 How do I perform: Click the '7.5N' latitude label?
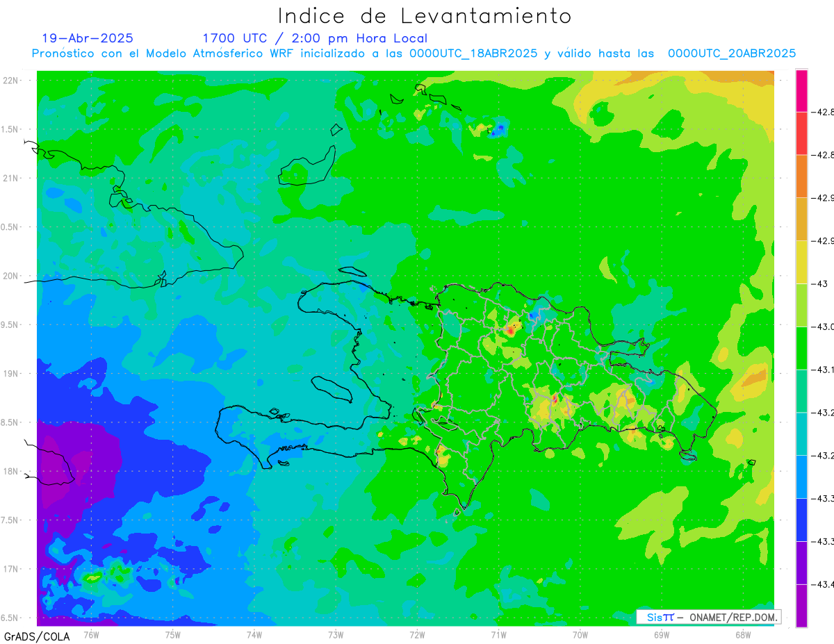pos(10,520)
